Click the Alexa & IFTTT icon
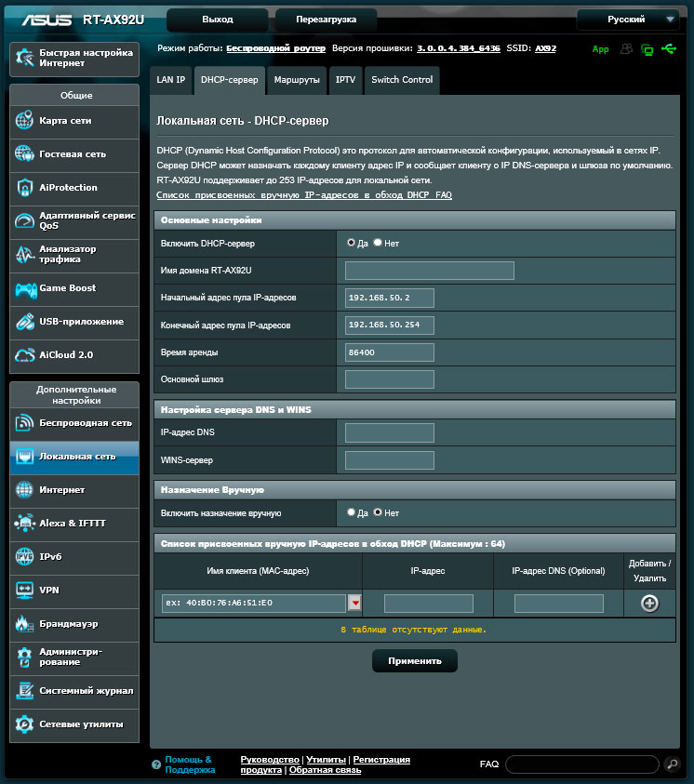The image size is (694, 784). tap(24, 524)
